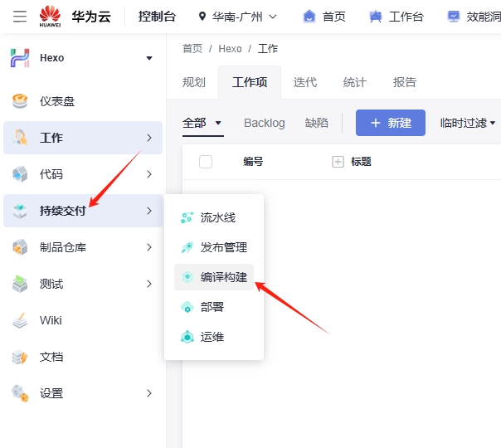Expand the plus box beside 标题 column
The width and height of the screenshot is (501, 448).
338,162
